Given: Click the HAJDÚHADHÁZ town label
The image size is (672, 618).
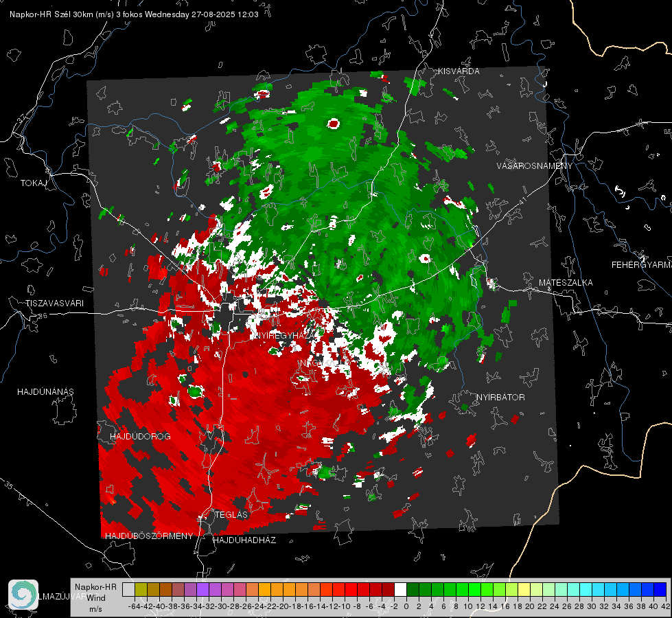Looking at the screenshot, I should pos(244,540).
